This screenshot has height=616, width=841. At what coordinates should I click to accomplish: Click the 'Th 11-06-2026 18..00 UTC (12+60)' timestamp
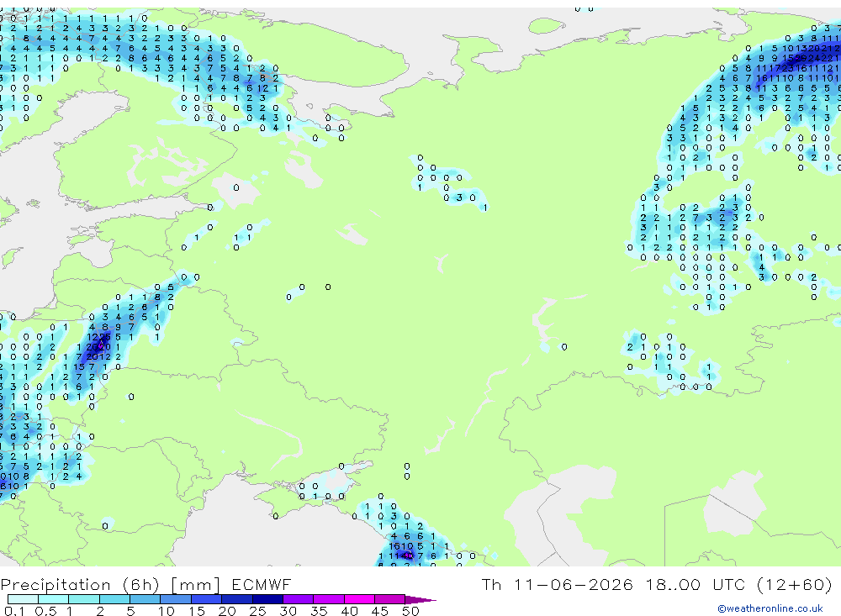pyautogui.click(x=657, y=584)
